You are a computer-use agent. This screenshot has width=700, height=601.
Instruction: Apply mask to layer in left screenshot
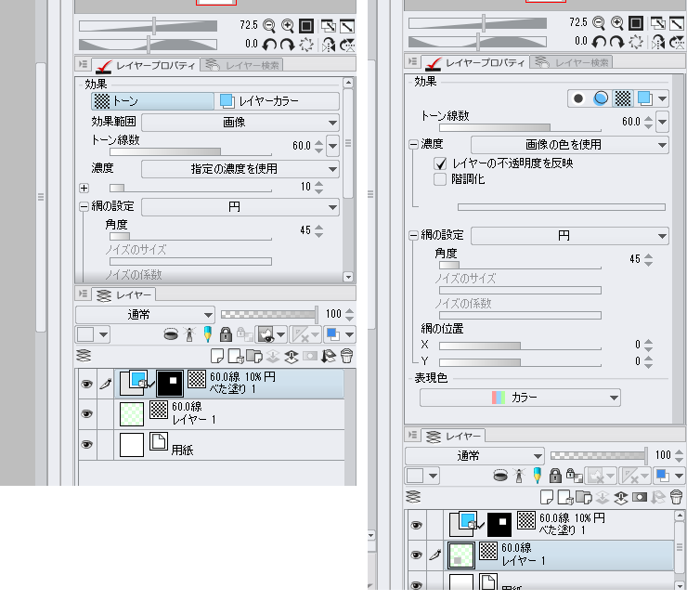pos(329,356)
